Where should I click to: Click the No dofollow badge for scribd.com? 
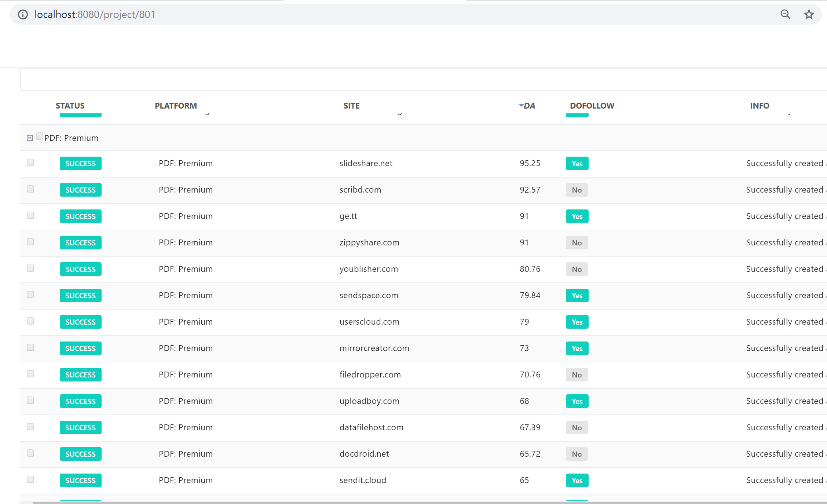577,190
